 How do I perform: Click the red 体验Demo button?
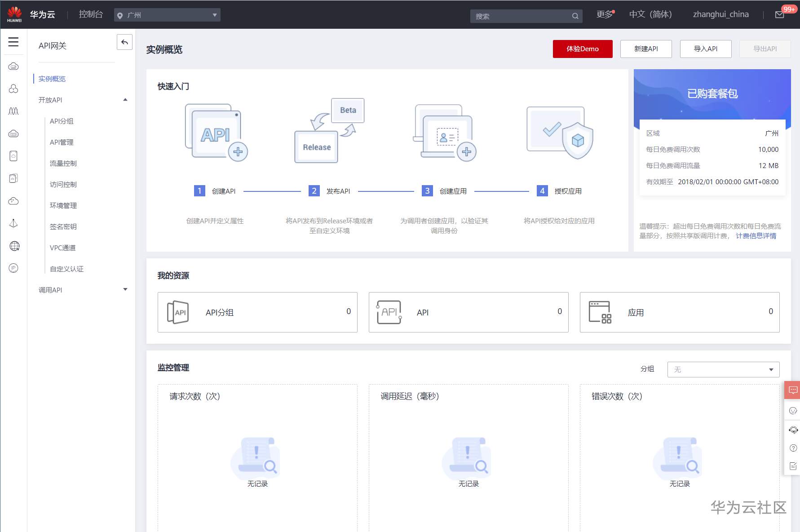[583, 49]
